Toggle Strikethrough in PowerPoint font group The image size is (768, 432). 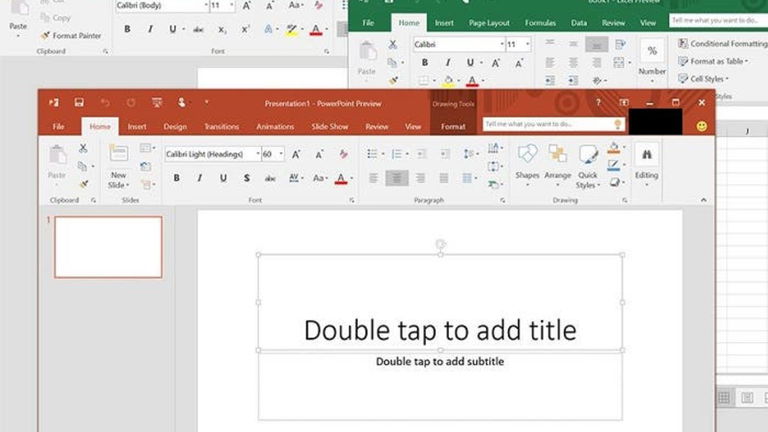[270, 178]
